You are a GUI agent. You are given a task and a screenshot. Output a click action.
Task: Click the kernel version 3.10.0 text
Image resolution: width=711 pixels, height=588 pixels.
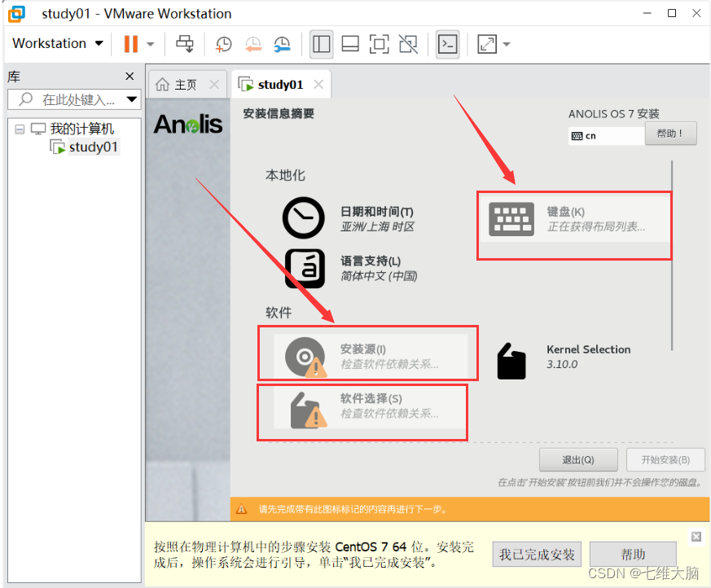pyautogui.click(x=562, y=365)
